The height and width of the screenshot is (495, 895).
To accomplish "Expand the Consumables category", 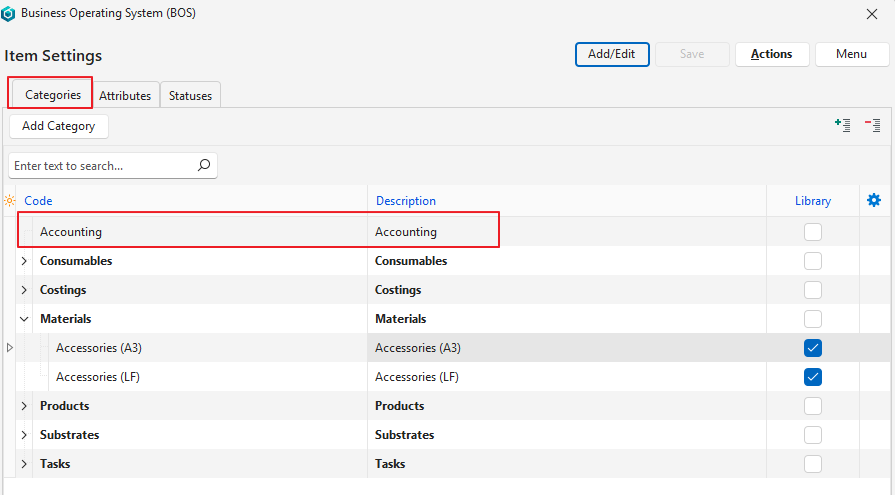I will [24, 261].
